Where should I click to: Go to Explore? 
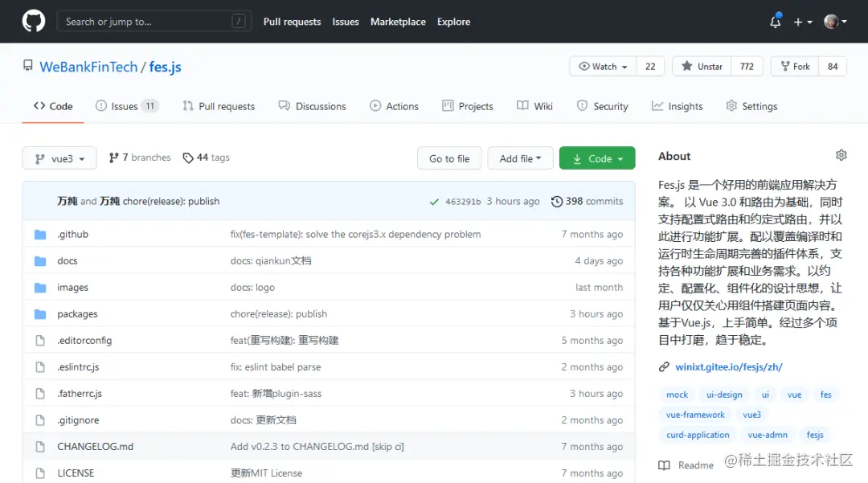453,22
